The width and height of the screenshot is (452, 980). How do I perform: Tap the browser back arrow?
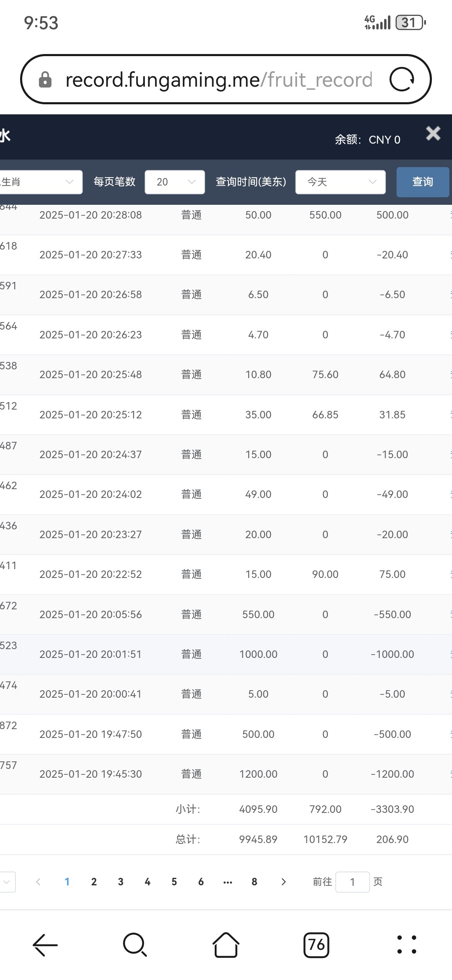tap(45, 945)
